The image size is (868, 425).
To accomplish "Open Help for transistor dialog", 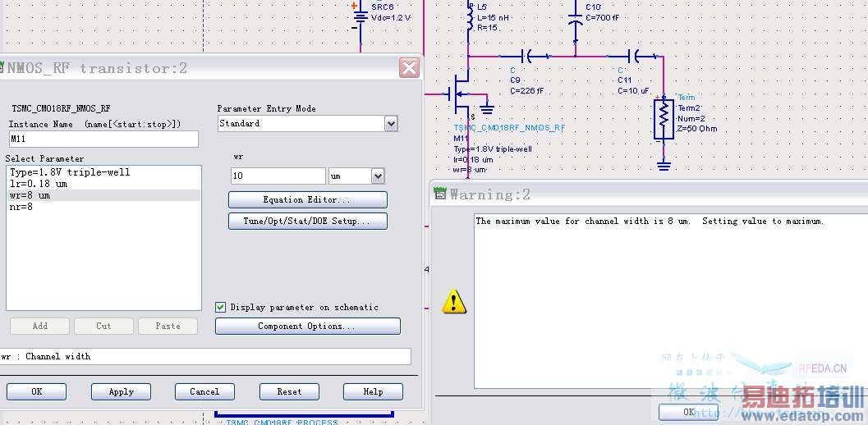I will point(373,392).
